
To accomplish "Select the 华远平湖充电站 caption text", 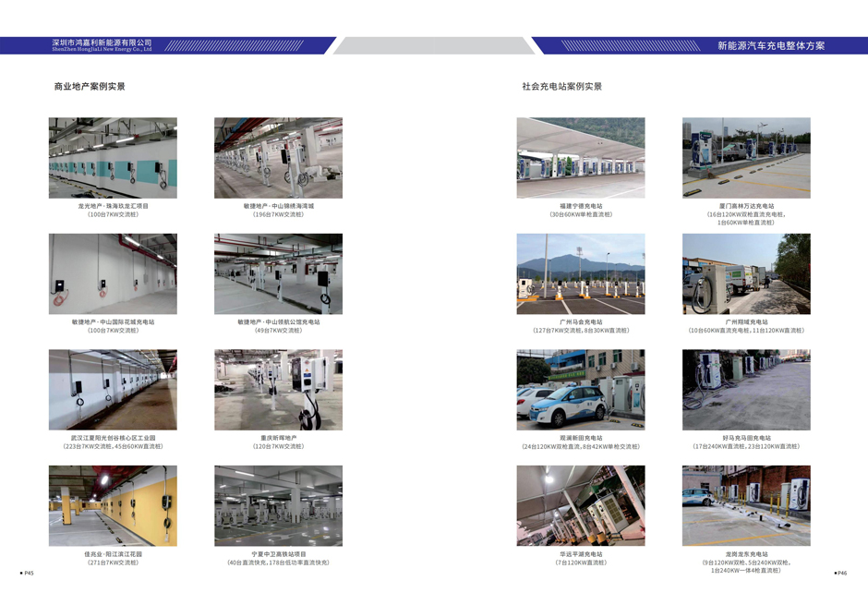I will point(579,554).
